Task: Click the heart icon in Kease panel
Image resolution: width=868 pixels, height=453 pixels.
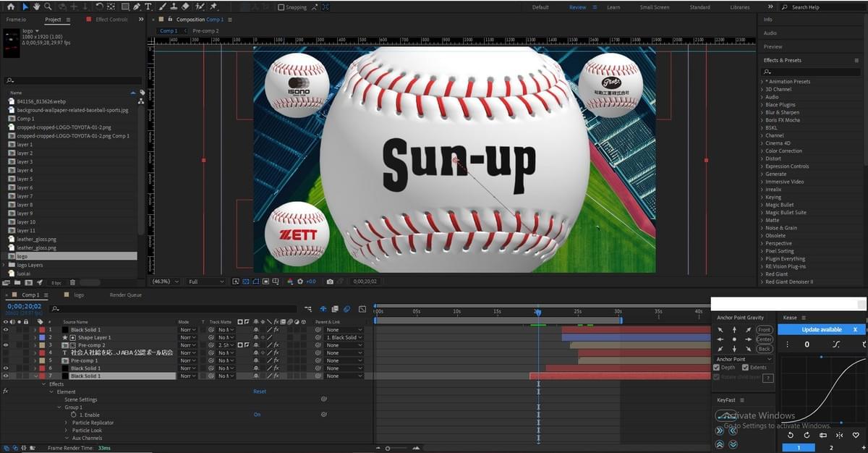Action: (856, 435)
